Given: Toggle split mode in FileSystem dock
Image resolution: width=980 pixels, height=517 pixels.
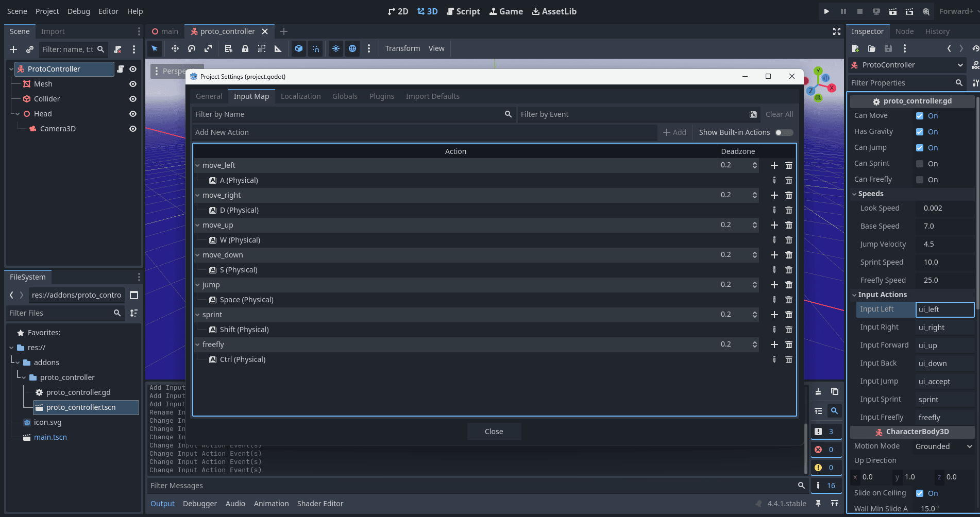Looking at the screenshot, I should [134, 295].
